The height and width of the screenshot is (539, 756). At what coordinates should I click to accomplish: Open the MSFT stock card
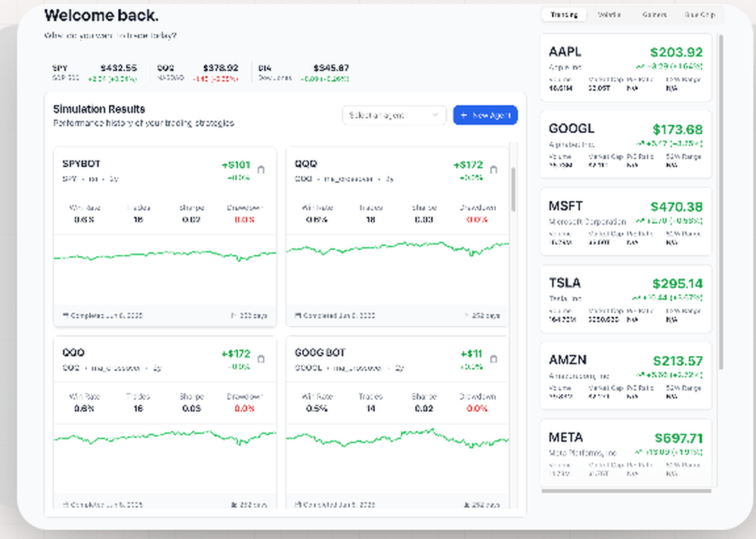click(626, 221)
